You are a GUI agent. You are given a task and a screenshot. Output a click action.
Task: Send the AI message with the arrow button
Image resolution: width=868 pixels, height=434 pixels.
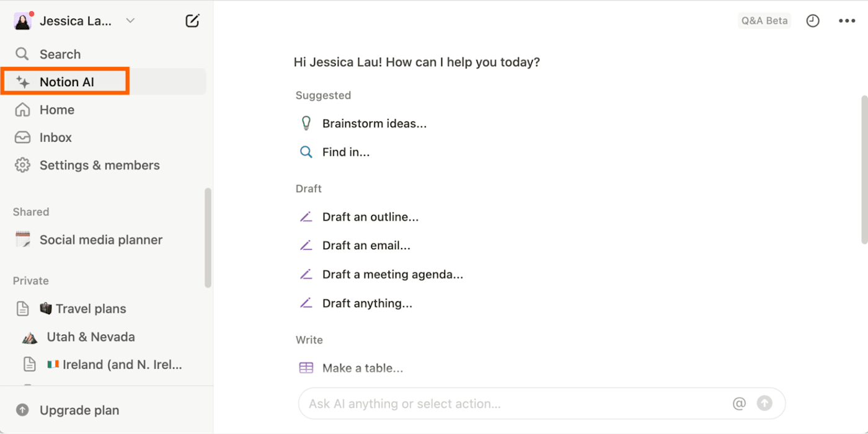[765, 403]
